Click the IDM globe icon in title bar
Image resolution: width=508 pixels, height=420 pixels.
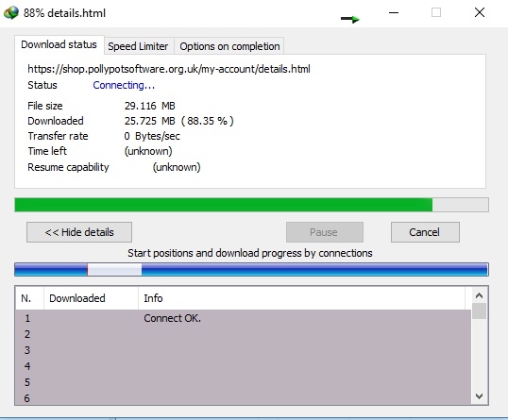click(11, 12)
